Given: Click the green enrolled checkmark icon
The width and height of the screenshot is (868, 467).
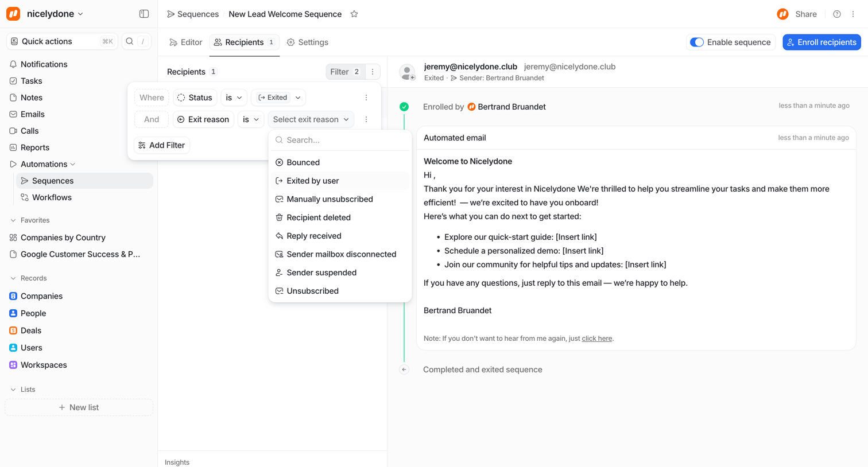Looking at the screenshot, I should tap(404, 107).
